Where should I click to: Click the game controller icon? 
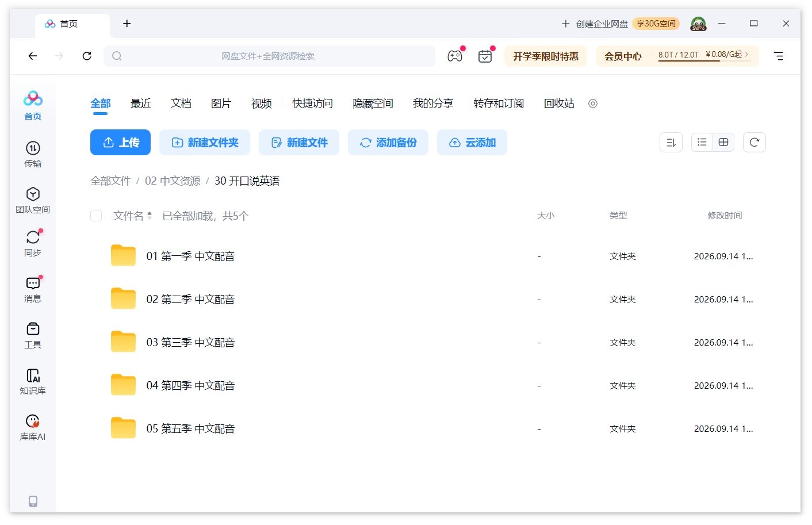point(455,56)
